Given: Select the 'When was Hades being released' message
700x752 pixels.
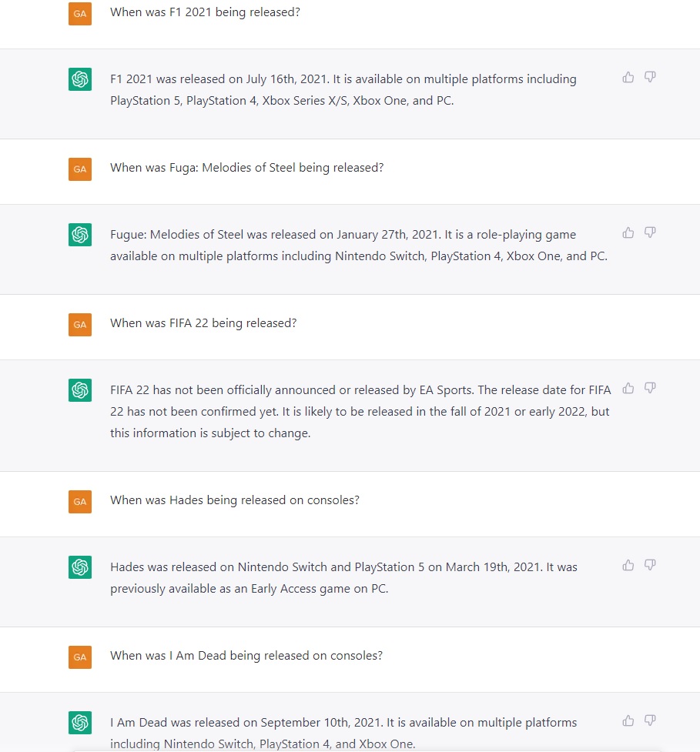Looking at the screenshot, I should [x=235, y=500].
